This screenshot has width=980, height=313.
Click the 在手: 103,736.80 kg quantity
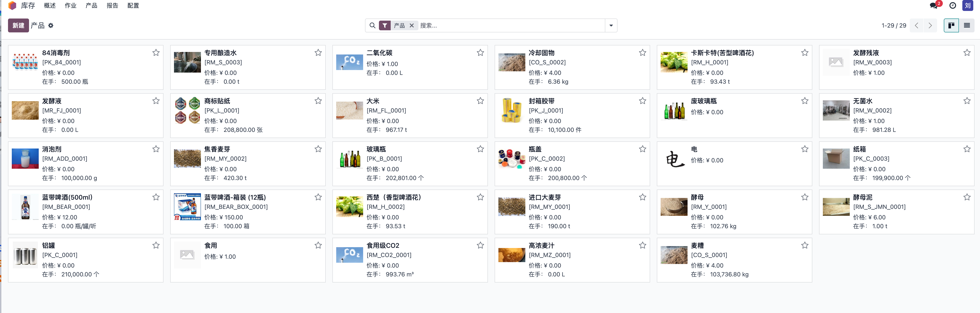coord(719,274)
